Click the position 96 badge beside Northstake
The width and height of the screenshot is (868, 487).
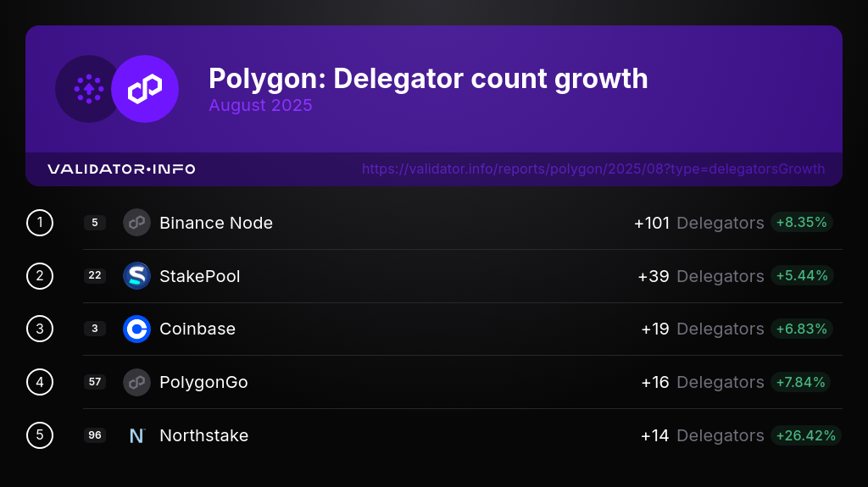(95, 435)
